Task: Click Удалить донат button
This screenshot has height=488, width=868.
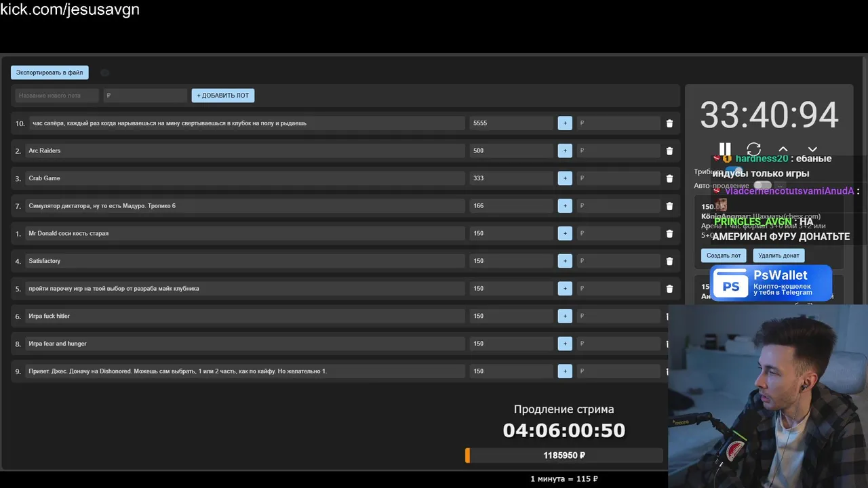Action: [778, 256]
